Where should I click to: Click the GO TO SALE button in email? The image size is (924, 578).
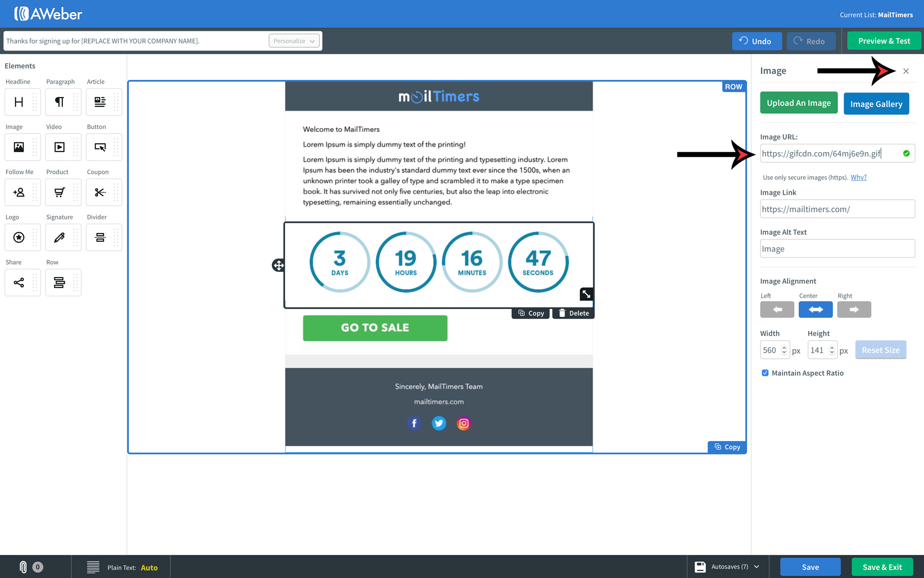[x=375, y=328]
